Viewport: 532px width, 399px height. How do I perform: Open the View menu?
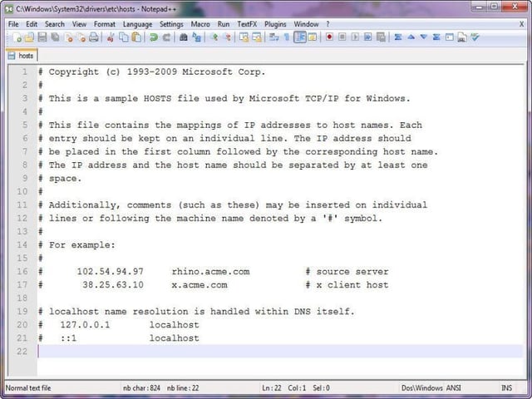tap(79, 24)
